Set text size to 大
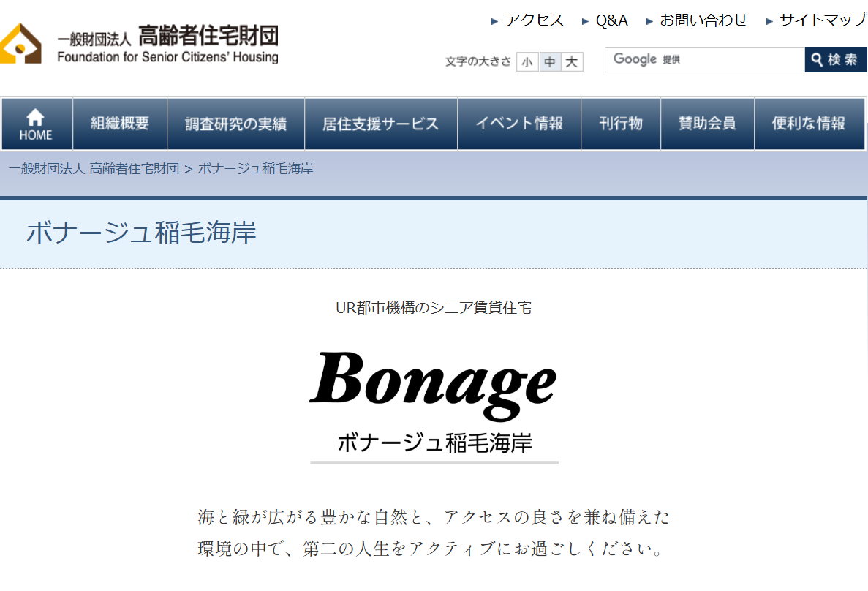 [572, 61]
